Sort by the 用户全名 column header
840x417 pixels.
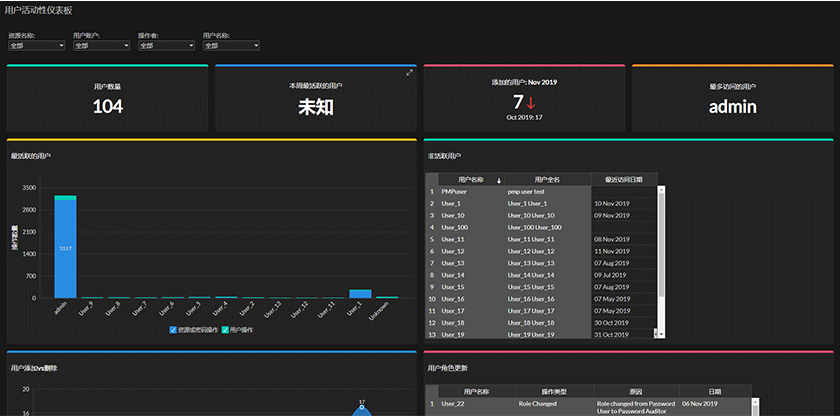coord(547,180)
